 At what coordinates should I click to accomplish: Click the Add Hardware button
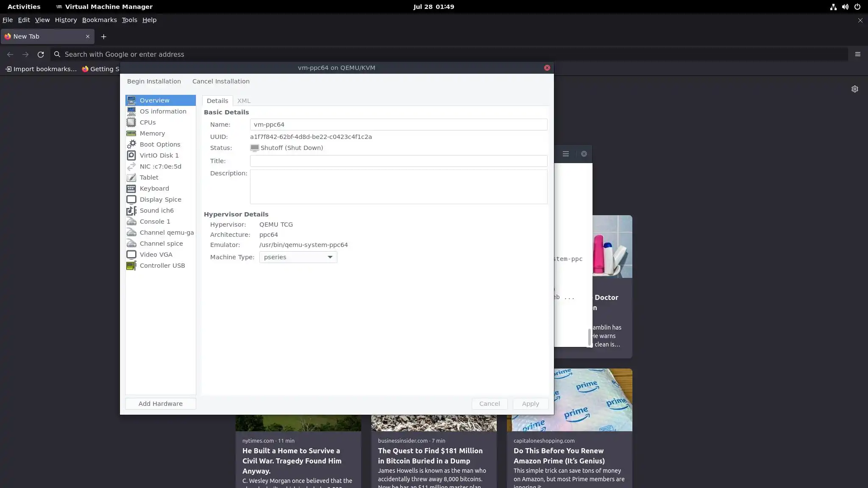[160, 404]
